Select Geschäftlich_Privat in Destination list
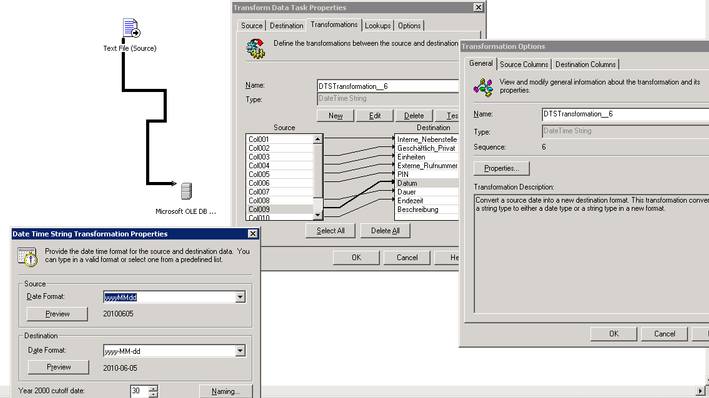Screen dimensions: 709x398 (x=427, y=148)
